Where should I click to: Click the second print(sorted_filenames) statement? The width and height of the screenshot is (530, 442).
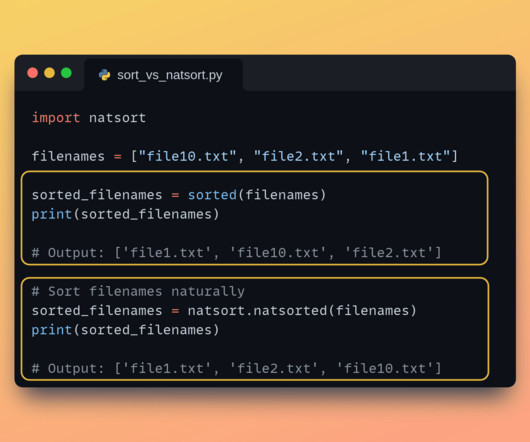click(x=125, y=330)
